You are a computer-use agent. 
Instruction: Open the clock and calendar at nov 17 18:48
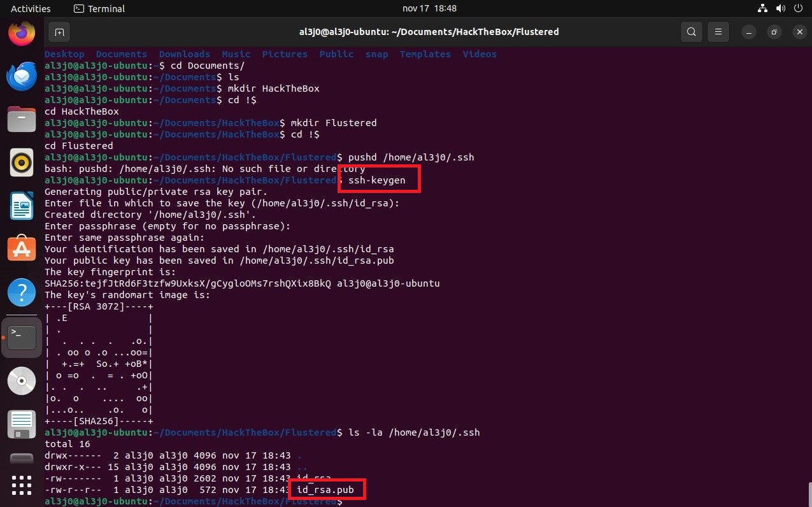pyautogui.click(x=429, y=9)
